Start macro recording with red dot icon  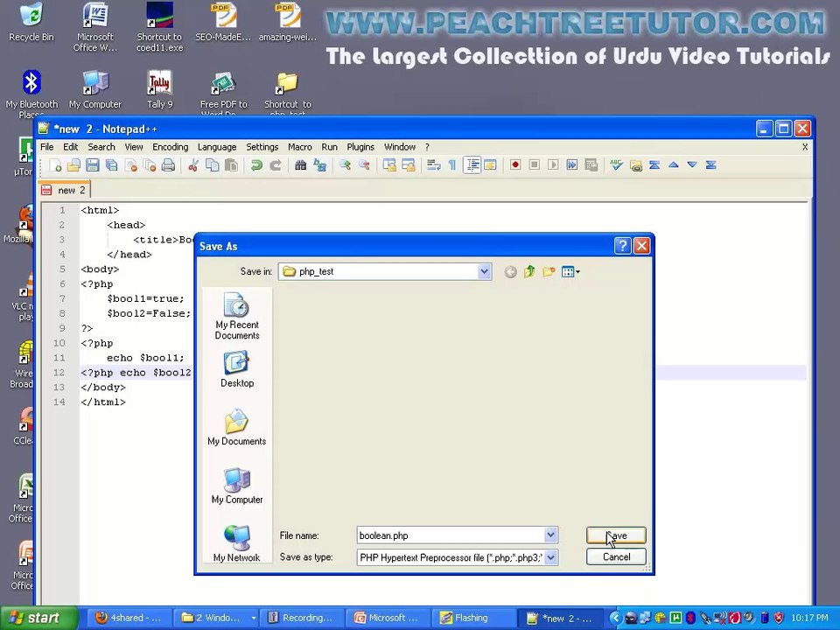coord(515,165)
